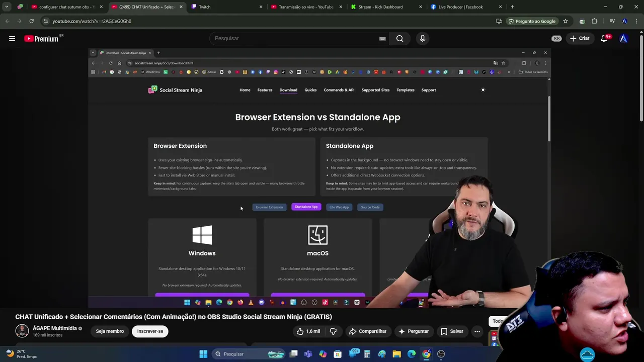Open Chrome three-dot menu

636,21
